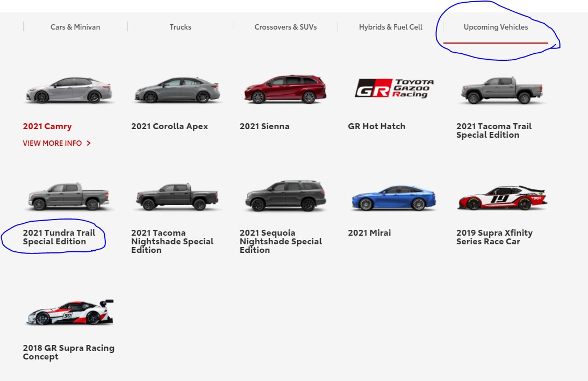This screenshot has height=381, width=588.
Task: Click the 2021 Corolla Apex car image
Action: tap(177, 90)
